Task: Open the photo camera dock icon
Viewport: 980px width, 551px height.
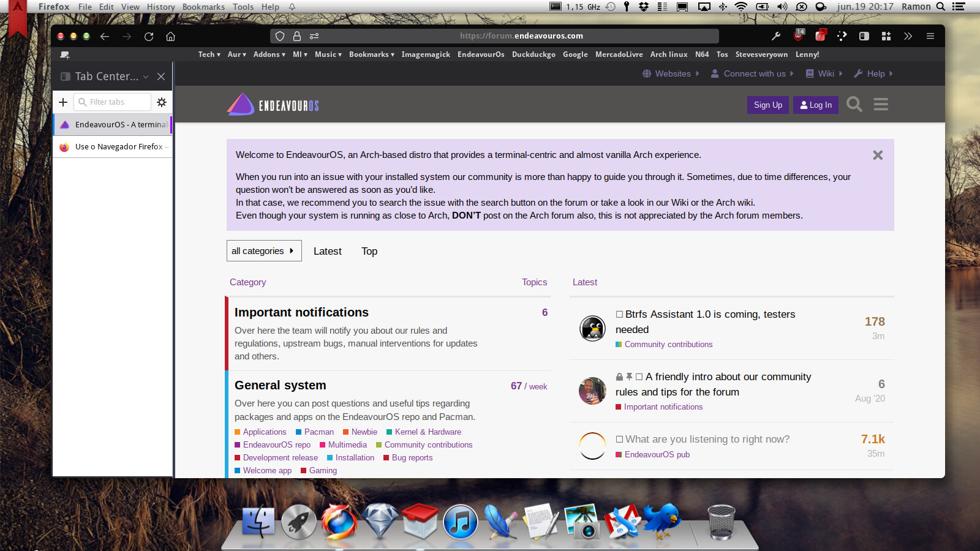Action: 582,522
